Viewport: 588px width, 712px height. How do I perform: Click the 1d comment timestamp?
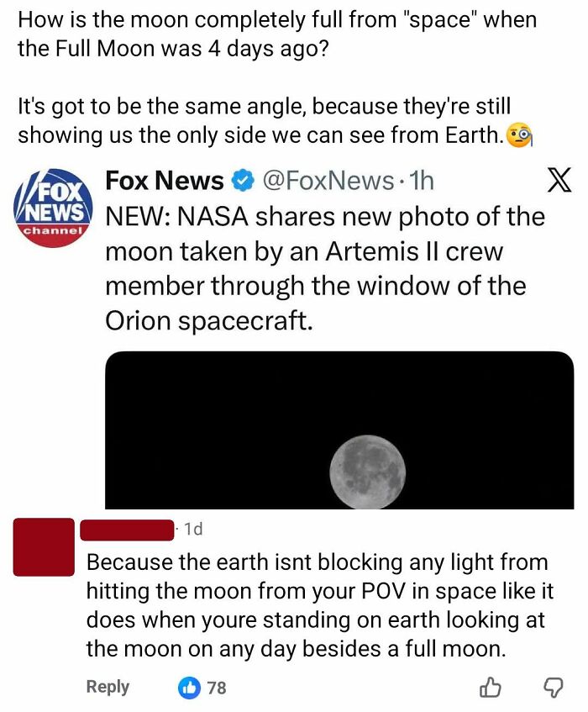pos(193,529)
